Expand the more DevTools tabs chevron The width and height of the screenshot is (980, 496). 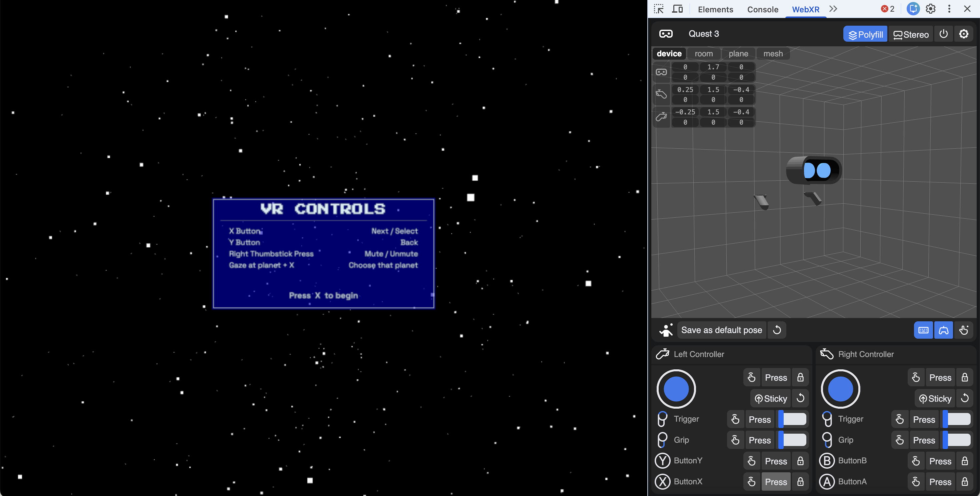tap(833, 9)
